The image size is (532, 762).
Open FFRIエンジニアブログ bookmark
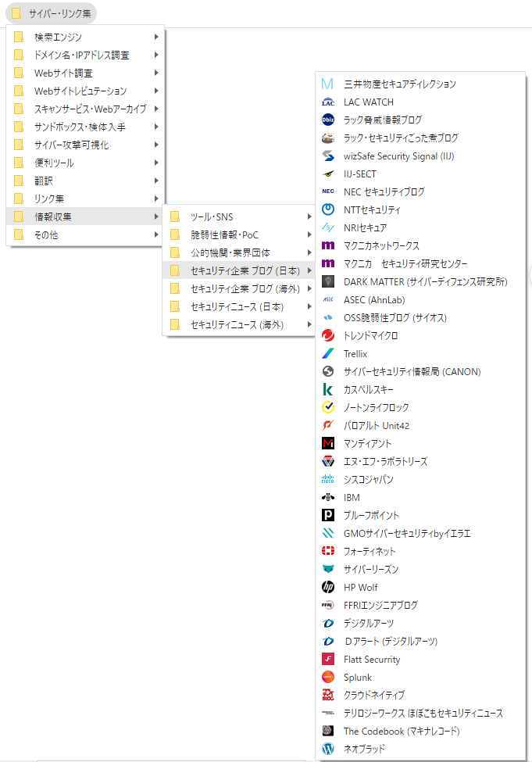pos(421,606)
